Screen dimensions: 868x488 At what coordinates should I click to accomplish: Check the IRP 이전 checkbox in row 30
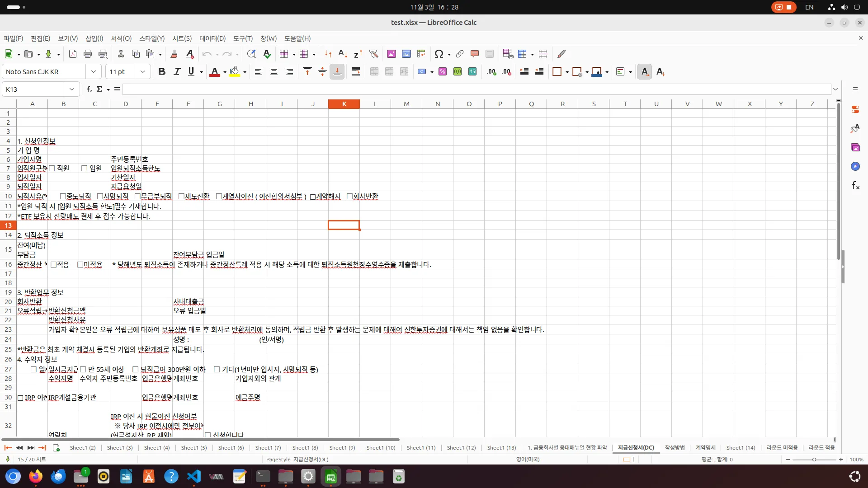click(20, 398)
